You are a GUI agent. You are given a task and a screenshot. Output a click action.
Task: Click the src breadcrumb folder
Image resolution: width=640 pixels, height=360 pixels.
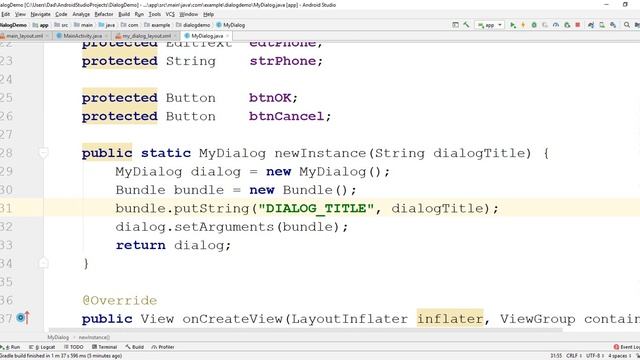(x=62, y=25)
